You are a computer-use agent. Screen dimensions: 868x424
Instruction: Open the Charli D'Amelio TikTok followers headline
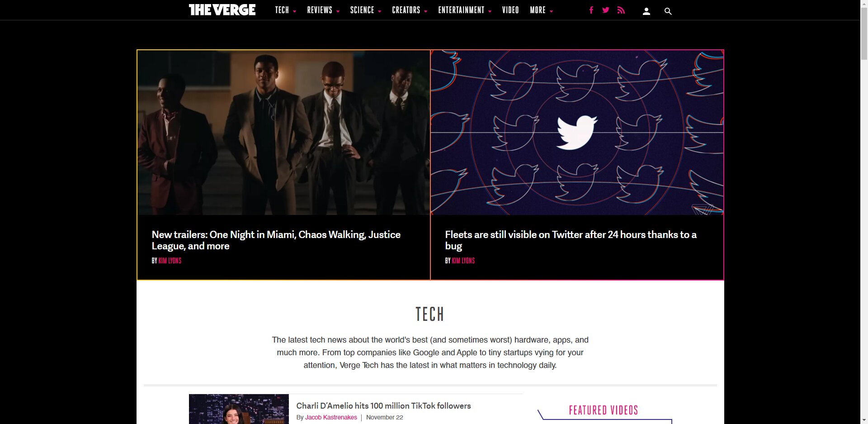tap(383, 406)
